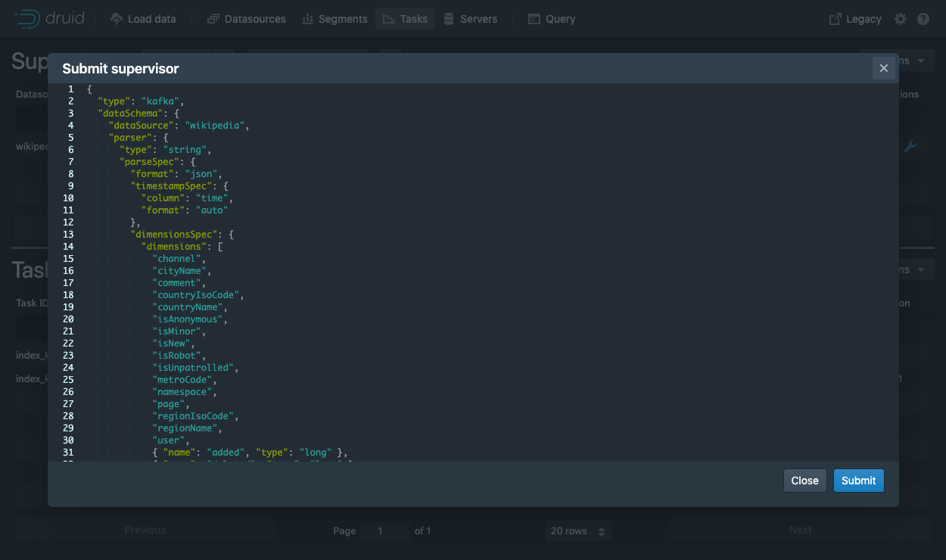Click the "parseSpec" line
Image resolution: width=946 pixels, height=560 pixels.
point(157,162)
